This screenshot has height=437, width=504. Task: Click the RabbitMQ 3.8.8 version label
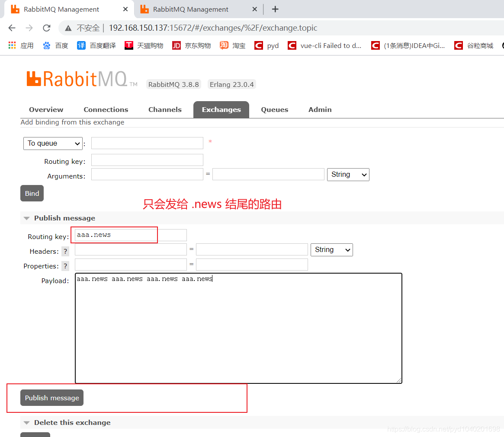click(x=173, y=84)
